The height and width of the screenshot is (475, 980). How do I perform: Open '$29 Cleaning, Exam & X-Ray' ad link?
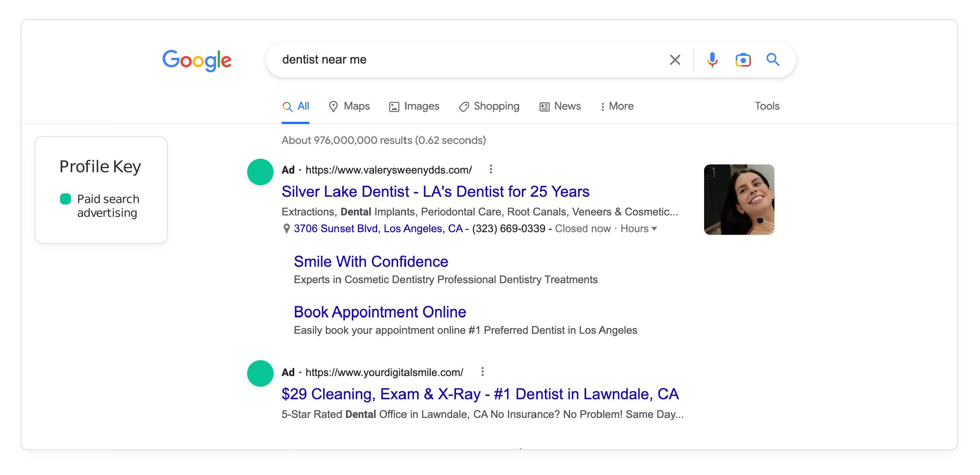[x=480, y=394]
